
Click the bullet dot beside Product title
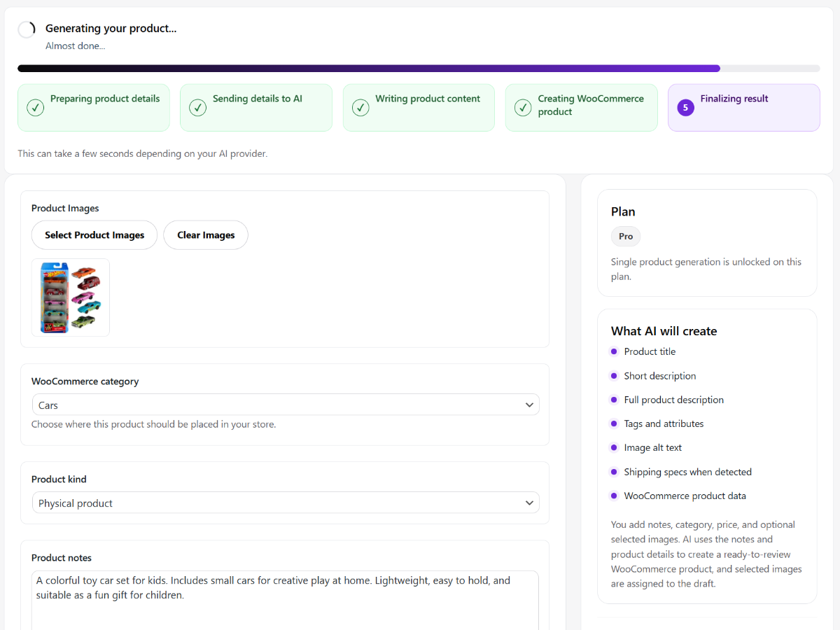coord(614,351)
